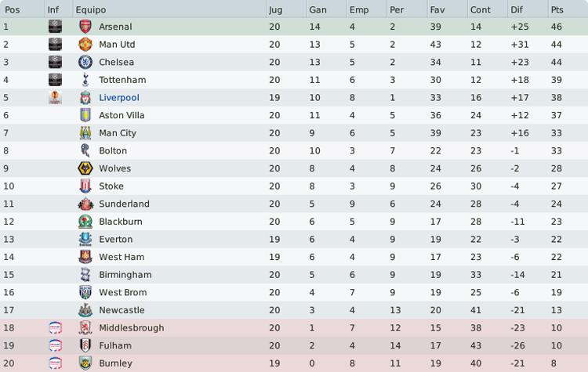Click Liverpool's Europa League qualification icon
The image size is (588, 372).
pyautogui.click(x=55, y=97)
